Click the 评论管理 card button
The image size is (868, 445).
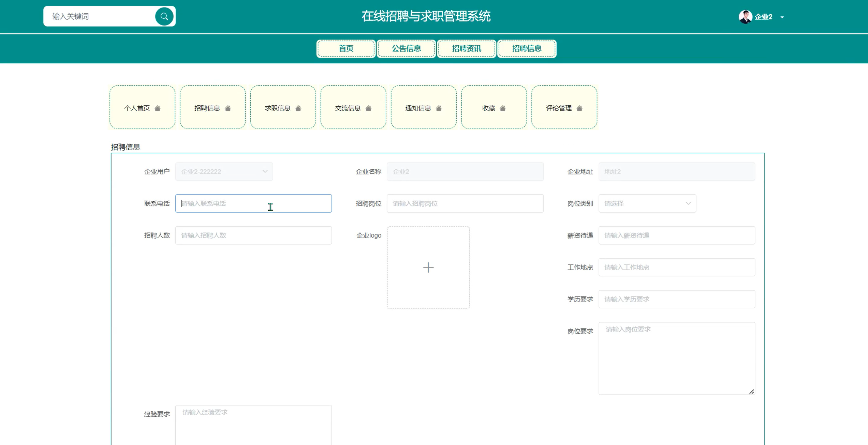click(x=564, y=107)
